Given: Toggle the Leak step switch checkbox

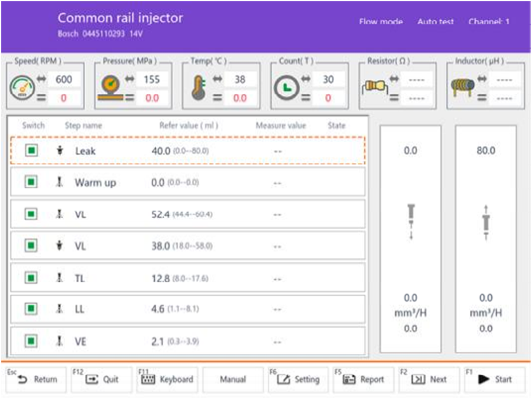Looking at the screenshot, I should (31, 151).
